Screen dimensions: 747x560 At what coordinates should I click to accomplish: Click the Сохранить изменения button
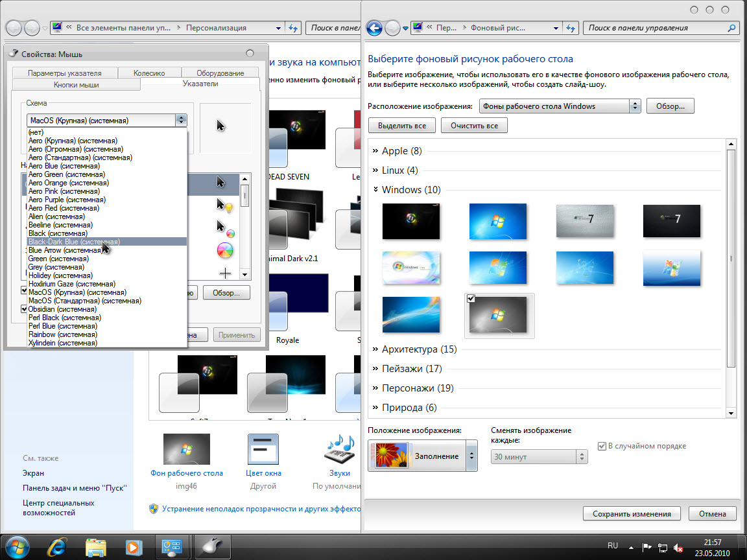point(632,513)
